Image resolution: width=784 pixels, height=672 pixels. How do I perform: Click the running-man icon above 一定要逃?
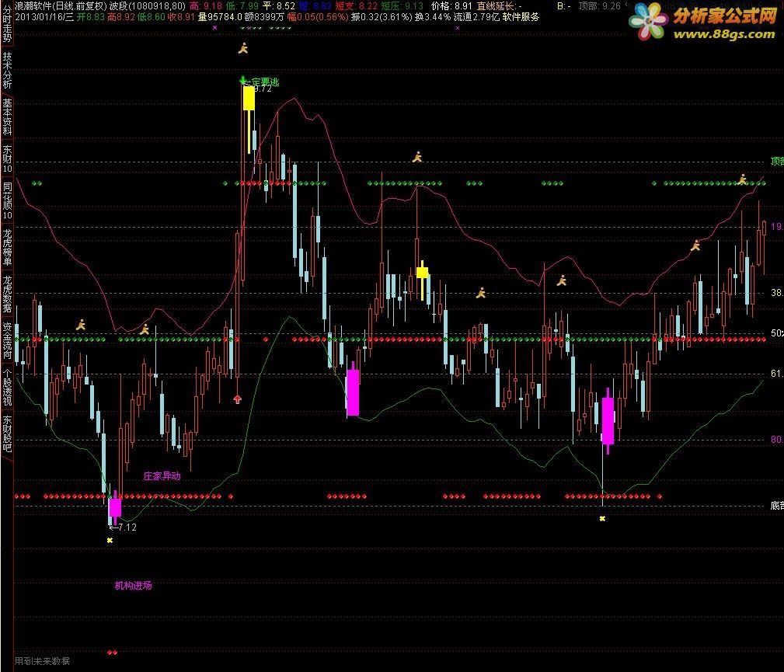[x=243, y=48]
